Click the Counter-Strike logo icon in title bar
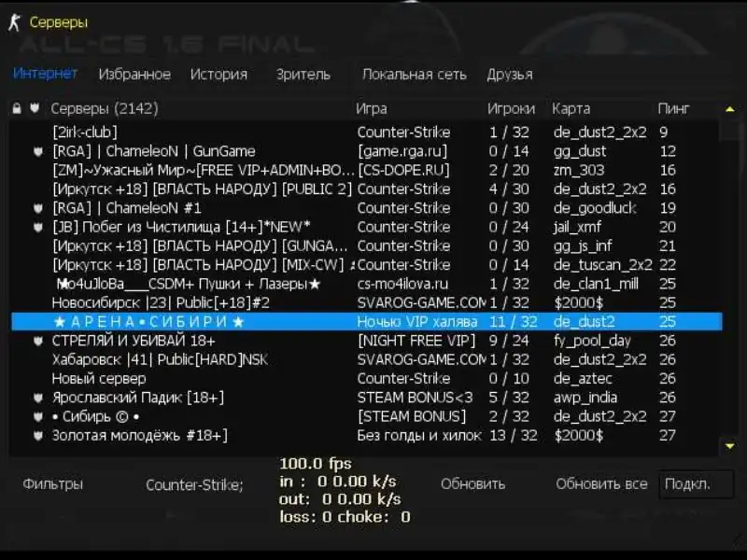Viewport: 747px width, 560px height. (x=13, y=22)
